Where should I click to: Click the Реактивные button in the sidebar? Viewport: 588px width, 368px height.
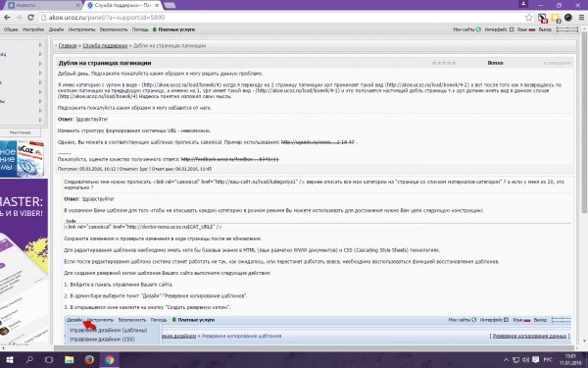point(21,132)
